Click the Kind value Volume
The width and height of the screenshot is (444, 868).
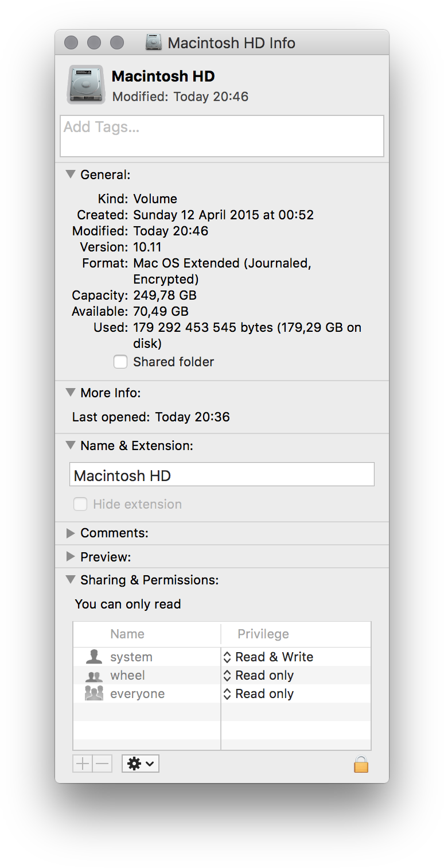[x=155, y=199]
